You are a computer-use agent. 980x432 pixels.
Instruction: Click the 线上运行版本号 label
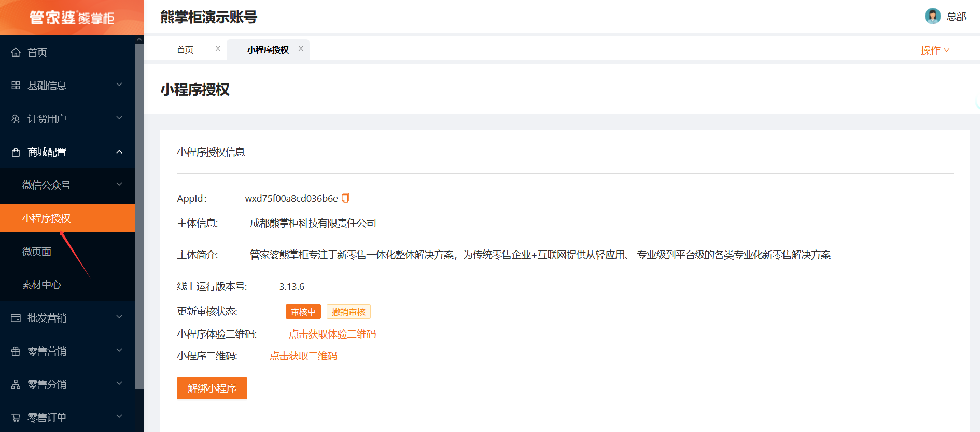(x=212, y=286)
